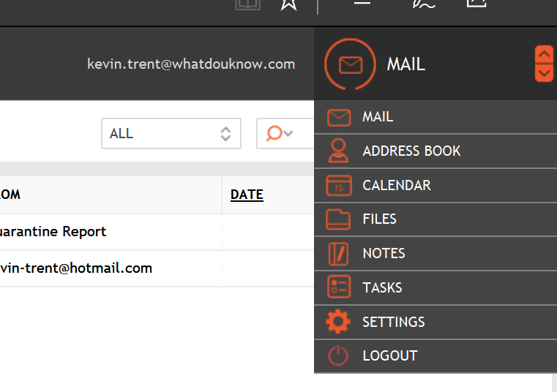Click the browser favorites star icon
Image resolution: width=557 pixels, height=392 pixels.
click(x=288, y=4)
